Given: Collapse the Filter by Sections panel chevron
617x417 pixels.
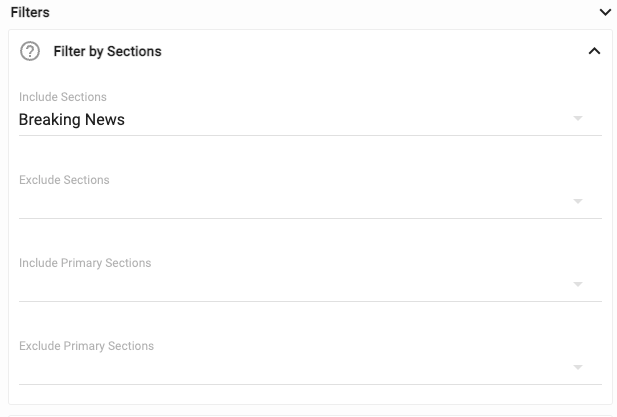Looking at the screenshot, I should click(594, 51).
